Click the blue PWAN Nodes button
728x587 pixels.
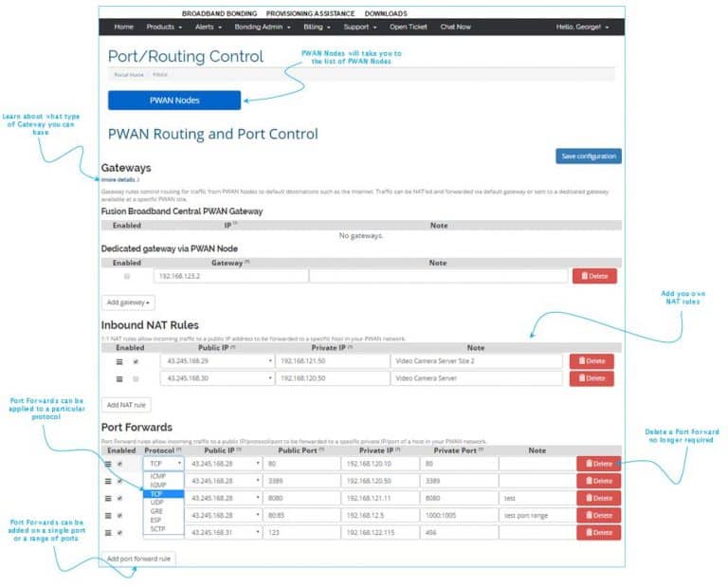[x=174, y=100]
